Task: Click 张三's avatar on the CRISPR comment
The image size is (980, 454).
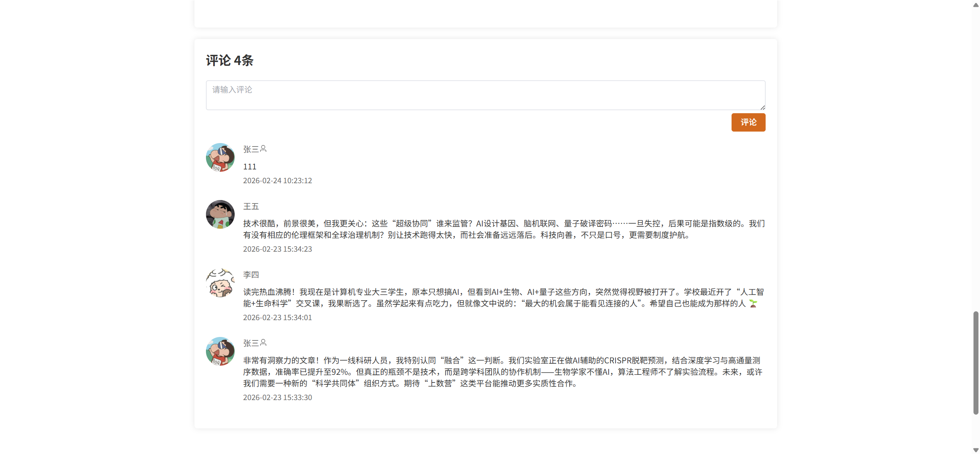Action: tap(220, 351)
